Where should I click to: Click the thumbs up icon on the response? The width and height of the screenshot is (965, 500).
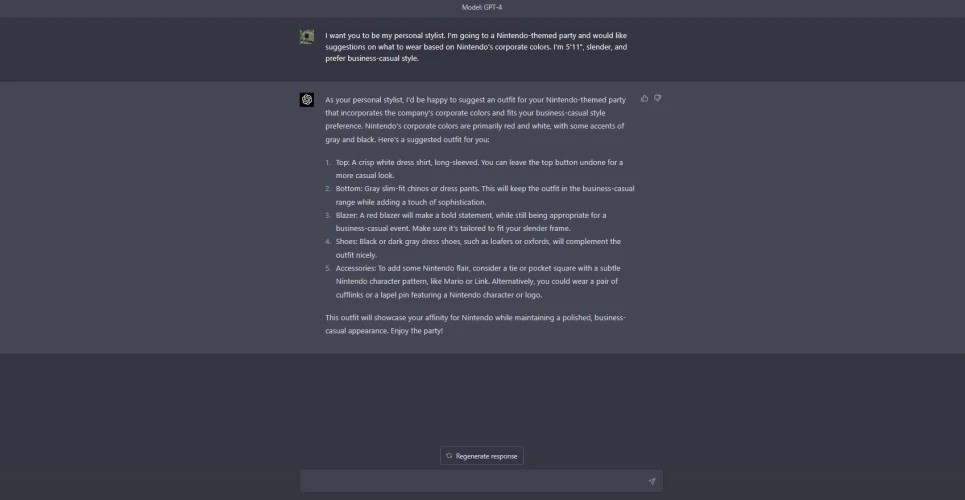[x=644, y=98]
